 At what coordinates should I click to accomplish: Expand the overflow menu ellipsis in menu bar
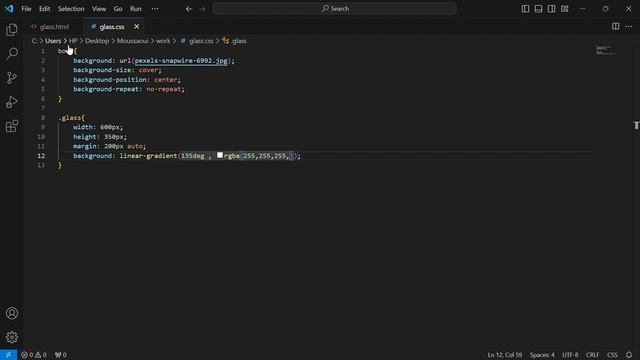coord(155,9)
